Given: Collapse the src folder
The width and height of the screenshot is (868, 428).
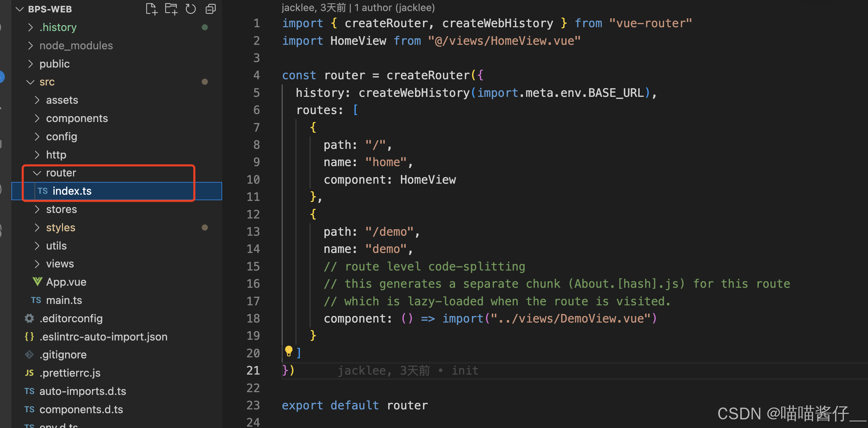Looking at the screenshot, I should 31,82.
